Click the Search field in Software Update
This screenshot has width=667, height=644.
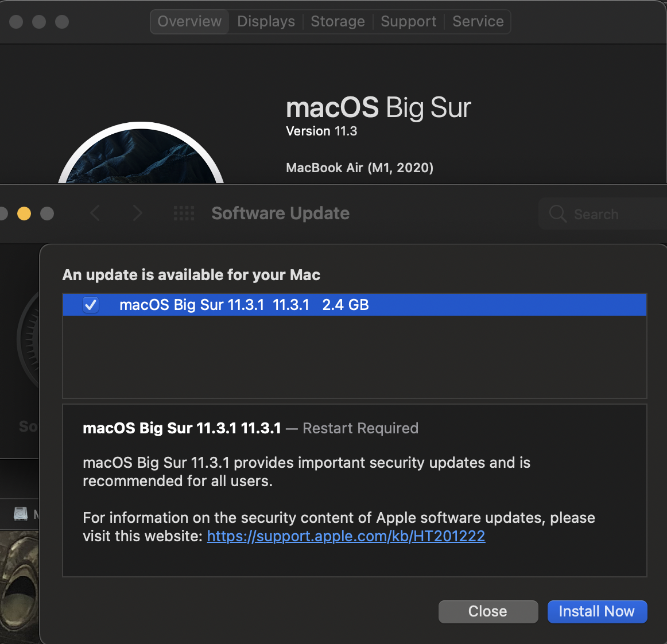pyautogui.click(x=602, y=214)
